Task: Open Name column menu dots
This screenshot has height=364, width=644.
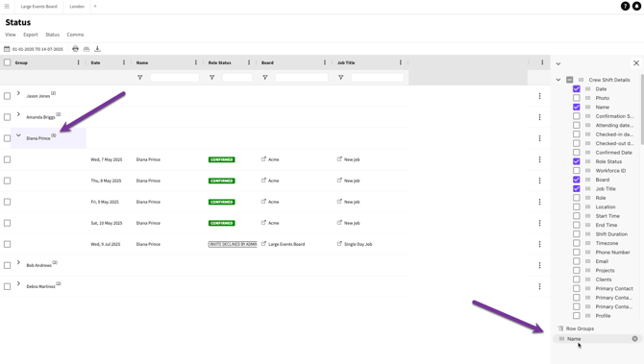Action: coord(195,62)
